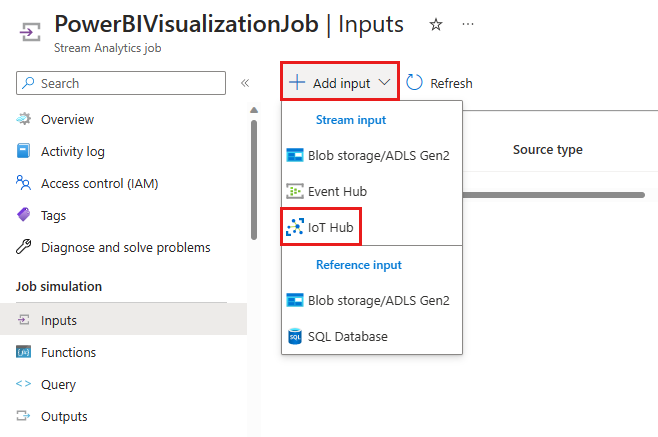Click the Event Hub icon
Screen dimensions: 658x437
(295, 191)
